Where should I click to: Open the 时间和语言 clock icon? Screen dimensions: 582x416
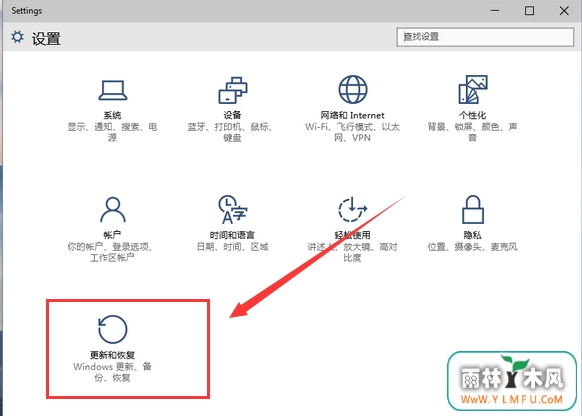pos(233,210)
